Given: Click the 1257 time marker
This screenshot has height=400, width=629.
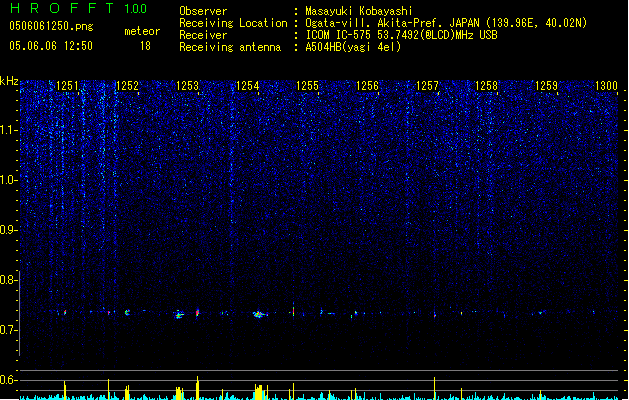Looking at the screenshot, I should click(428, 86).
